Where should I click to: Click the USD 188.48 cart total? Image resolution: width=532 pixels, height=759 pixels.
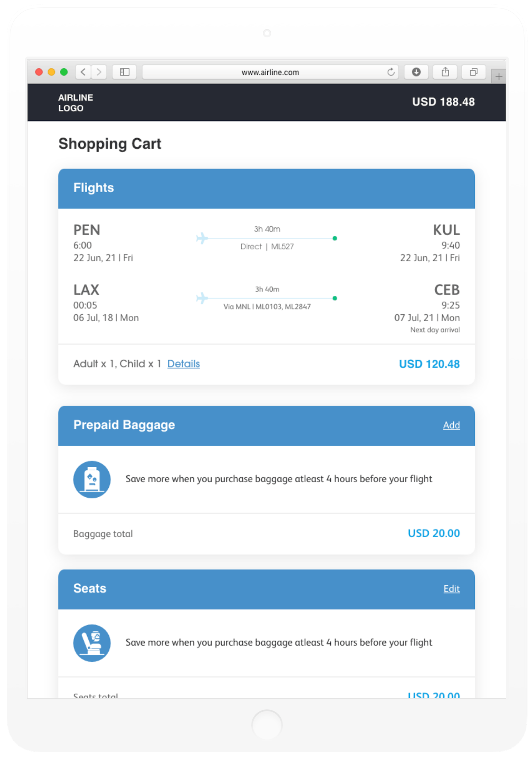pyautogui.click(x=443, y=102)
